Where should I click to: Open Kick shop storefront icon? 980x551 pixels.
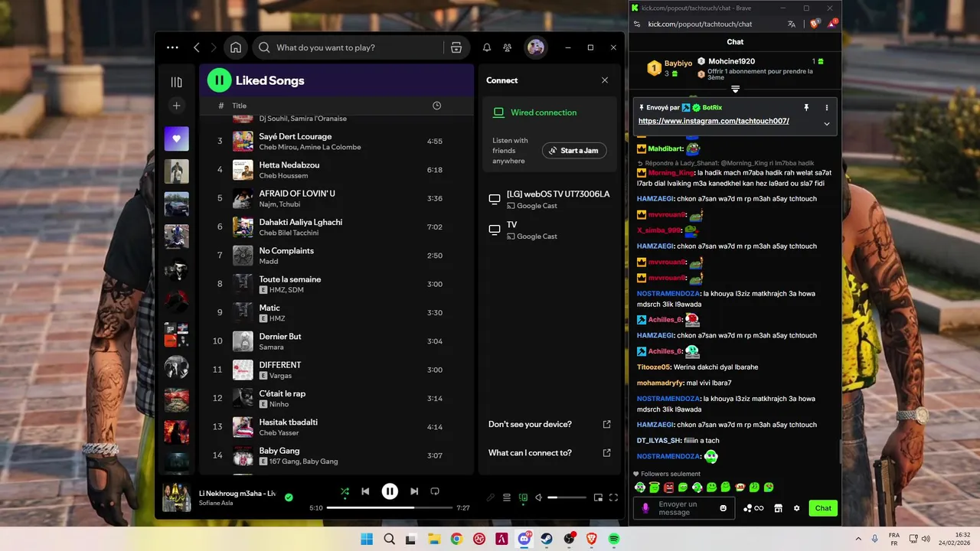point(778,508)
